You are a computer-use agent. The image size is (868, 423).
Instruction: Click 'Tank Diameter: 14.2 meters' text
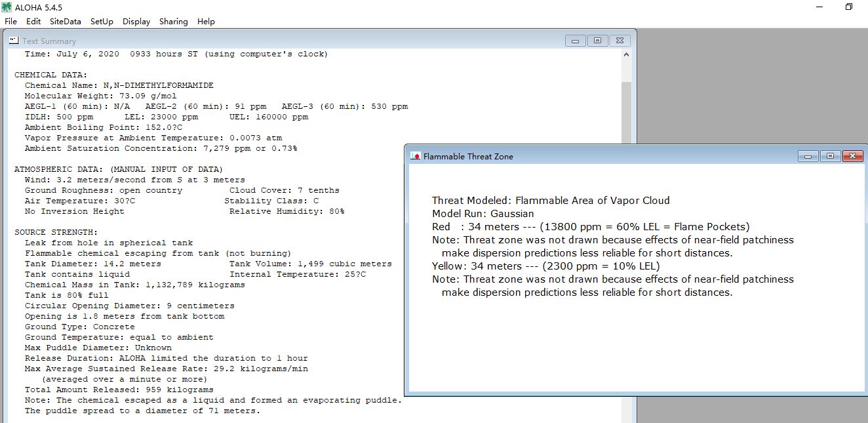tap(93, 264)
